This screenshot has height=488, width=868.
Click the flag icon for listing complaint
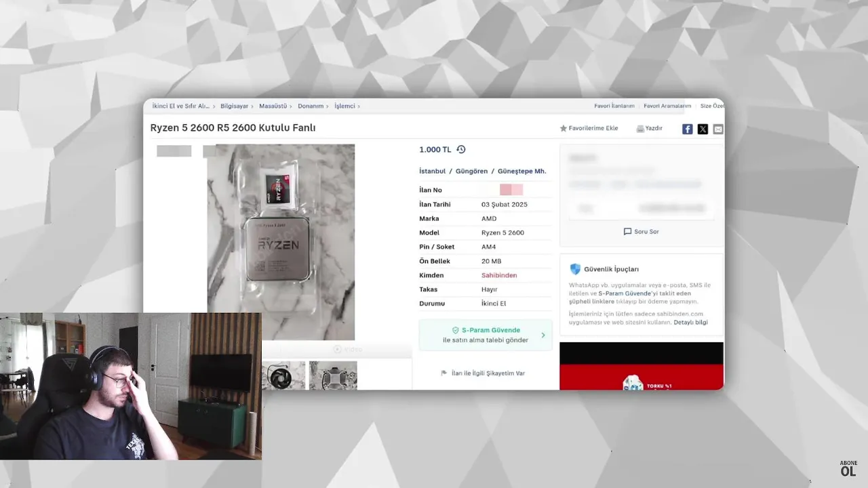tap(444, 373)
